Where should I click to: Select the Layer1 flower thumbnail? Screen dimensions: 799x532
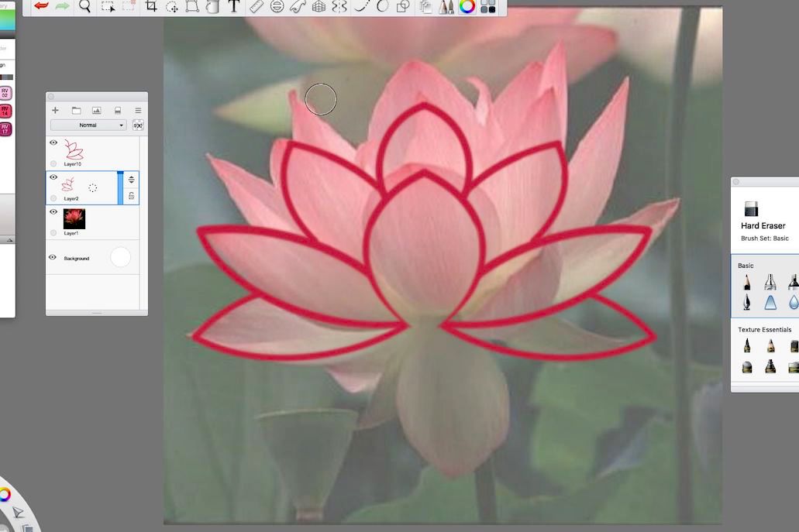(74, 219)
